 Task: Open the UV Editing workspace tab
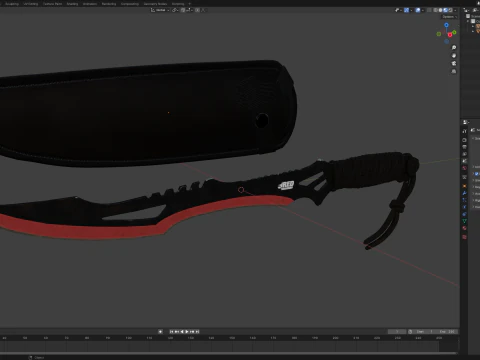coord(31,4)
